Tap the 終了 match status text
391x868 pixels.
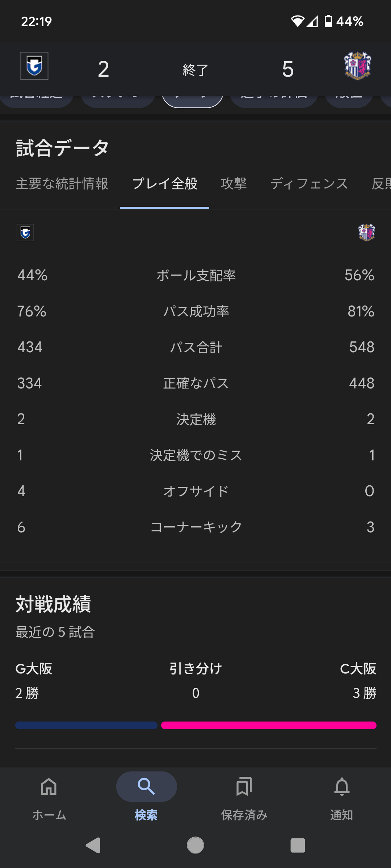195,69
